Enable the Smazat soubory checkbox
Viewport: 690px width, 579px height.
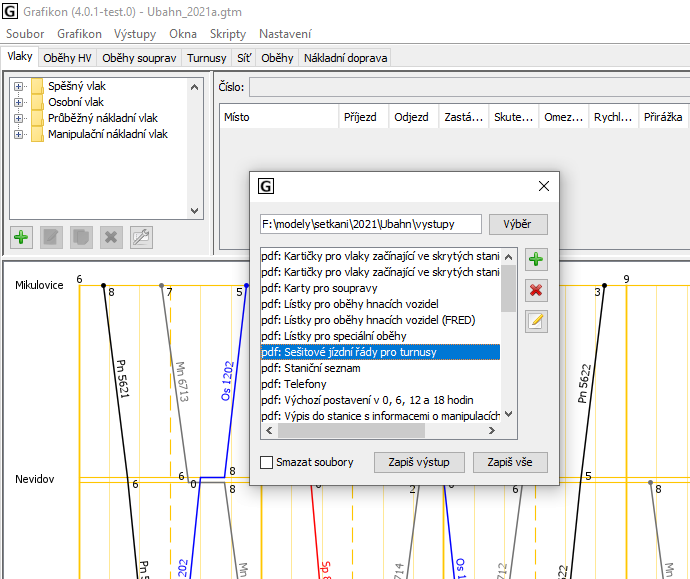tap(266, 462)
